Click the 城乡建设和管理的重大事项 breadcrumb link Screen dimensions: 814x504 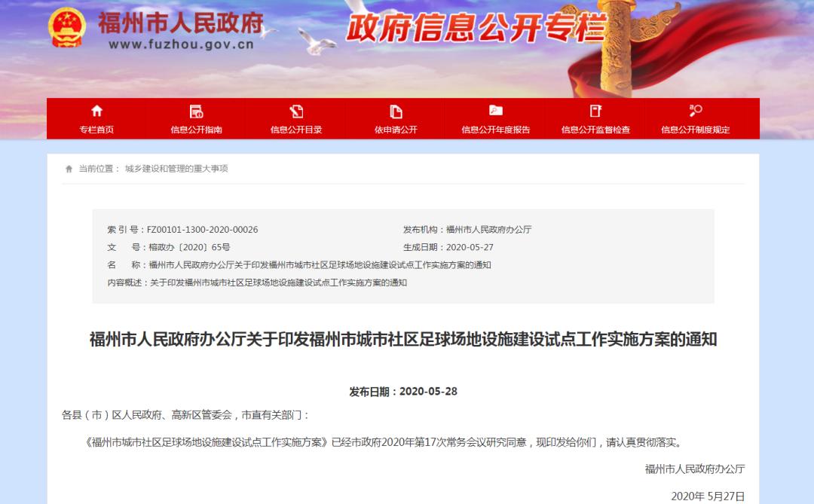[178, 167]
